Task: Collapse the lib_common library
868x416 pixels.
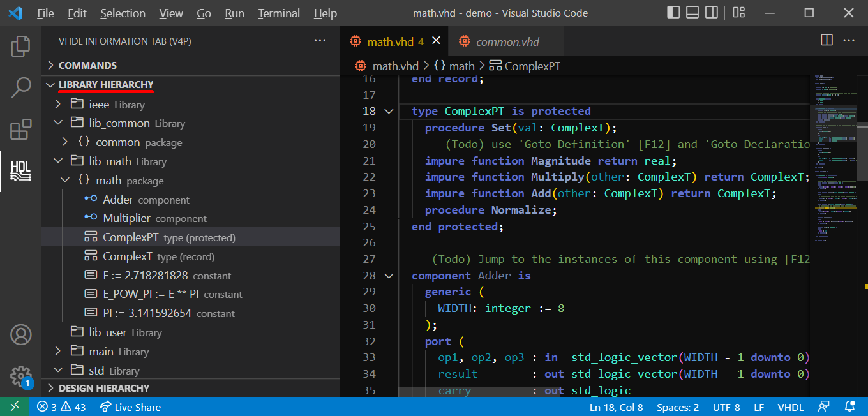Action: pyautogui.click(x=58, y=123)
